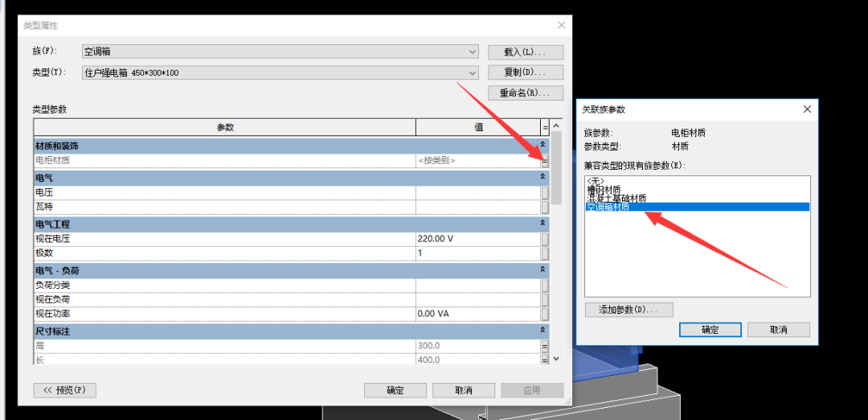868x420 pixels.
Task: Click 取消 in the 类型属性 dialog
Action: [464, 390]
